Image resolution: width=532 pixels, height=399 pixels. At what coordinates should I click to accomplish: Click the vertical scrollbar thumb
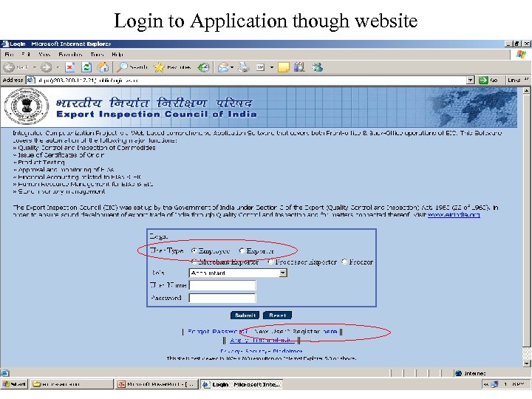[526, 220]
